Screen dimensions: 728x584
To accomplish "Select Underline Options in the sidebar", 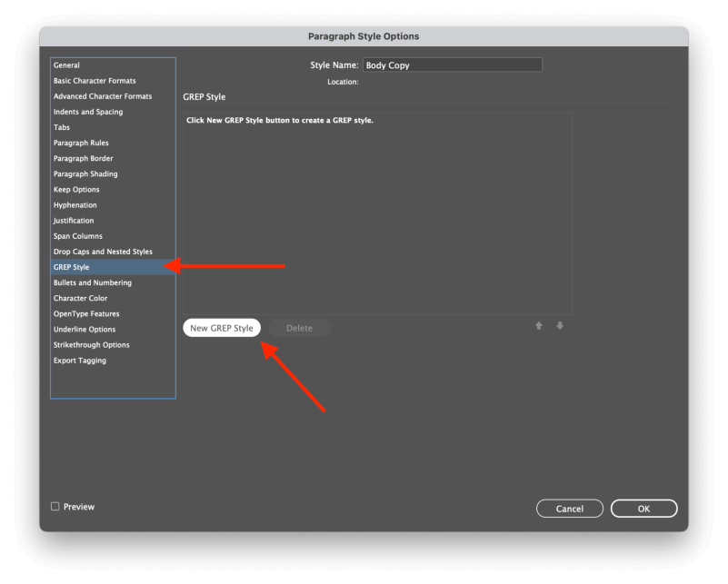I will 113,330.
